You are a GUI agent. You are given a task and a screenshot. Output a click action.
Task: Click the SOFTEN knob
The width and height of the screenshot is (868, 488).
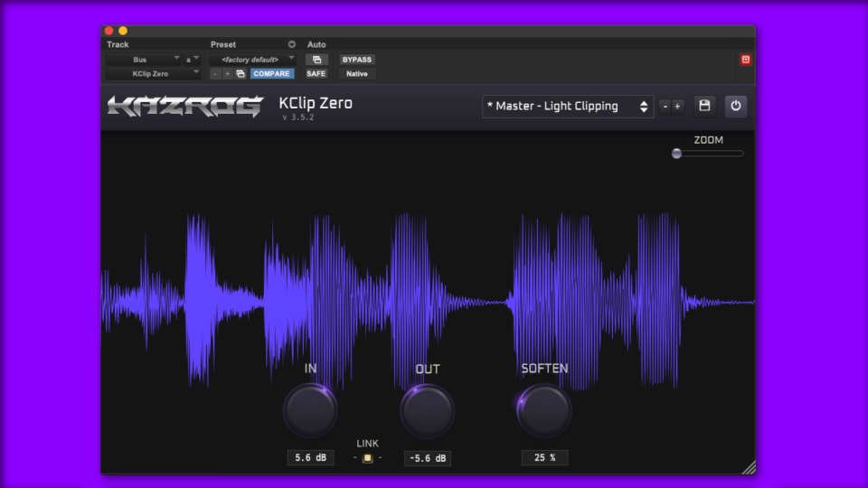pos(543,410)
